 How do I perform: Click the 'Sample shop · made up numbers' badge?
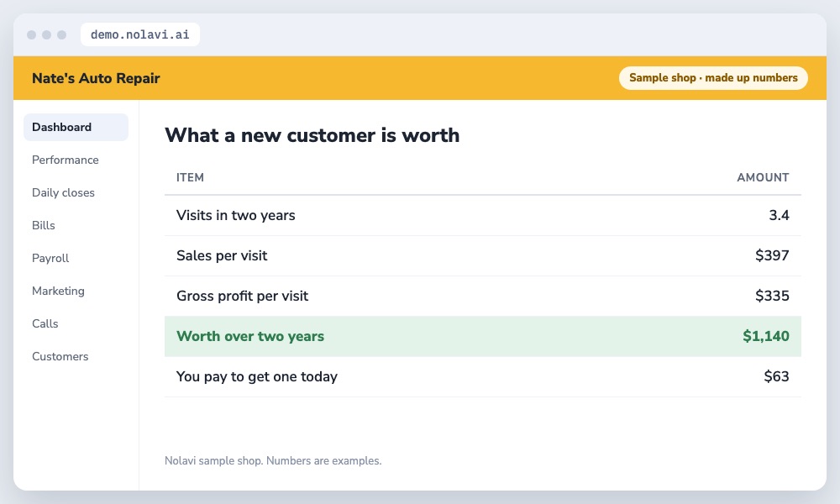pyautogui.click(x=713, y=77)
